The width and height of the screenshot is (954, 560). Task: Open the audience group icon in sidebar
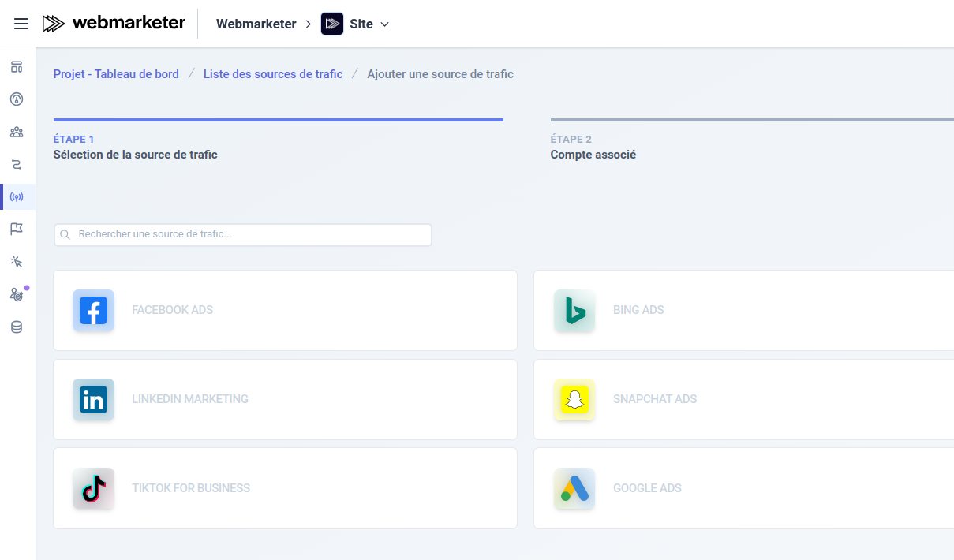(x=17, y=132)
